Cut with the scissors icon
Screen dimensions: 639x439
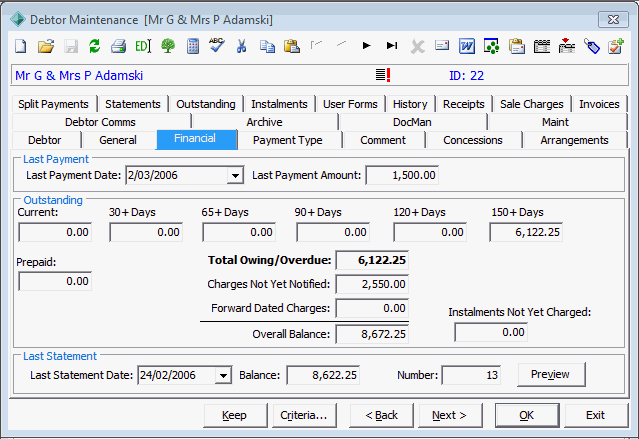click(x=241, y=46)
